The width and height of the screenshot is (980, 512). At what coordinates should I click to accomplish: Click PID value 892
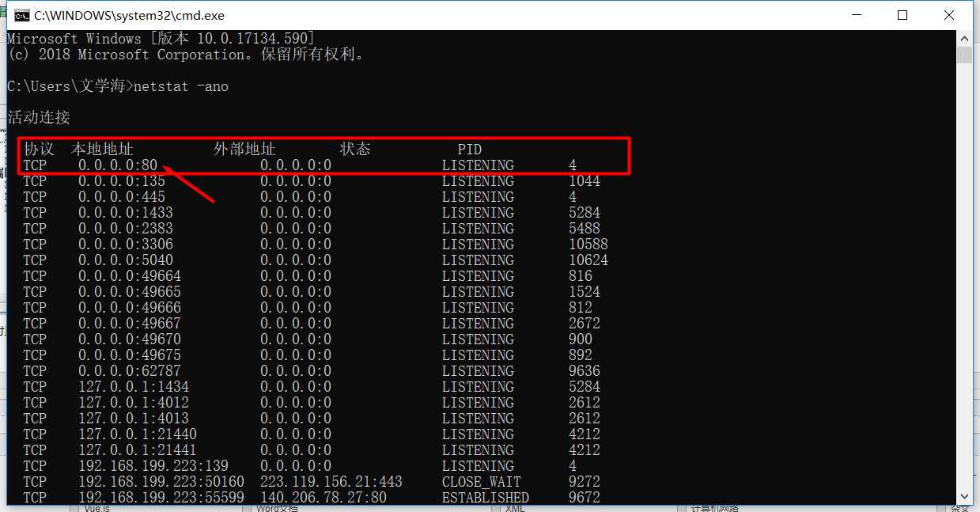[x=581, y=355]
